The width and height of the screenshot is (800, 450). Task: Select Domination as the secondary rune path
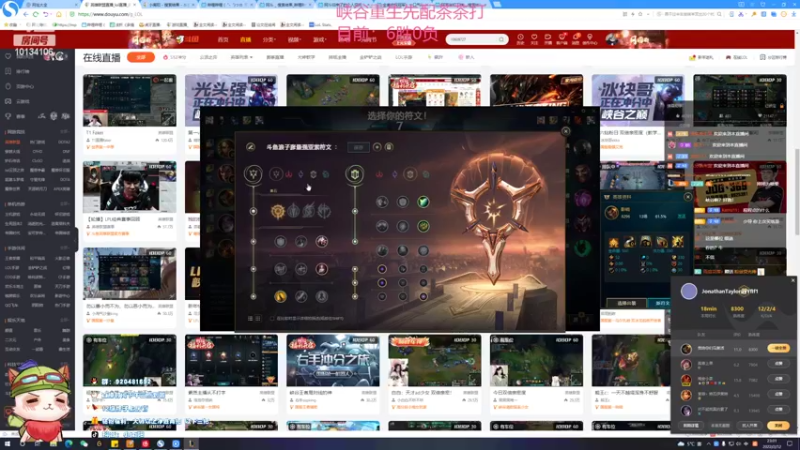(x=379, y=174)
